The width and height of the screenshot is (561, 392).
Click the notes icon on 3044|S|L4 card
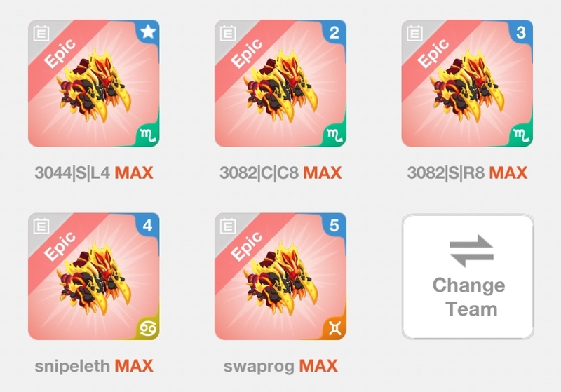pos(41,33)
